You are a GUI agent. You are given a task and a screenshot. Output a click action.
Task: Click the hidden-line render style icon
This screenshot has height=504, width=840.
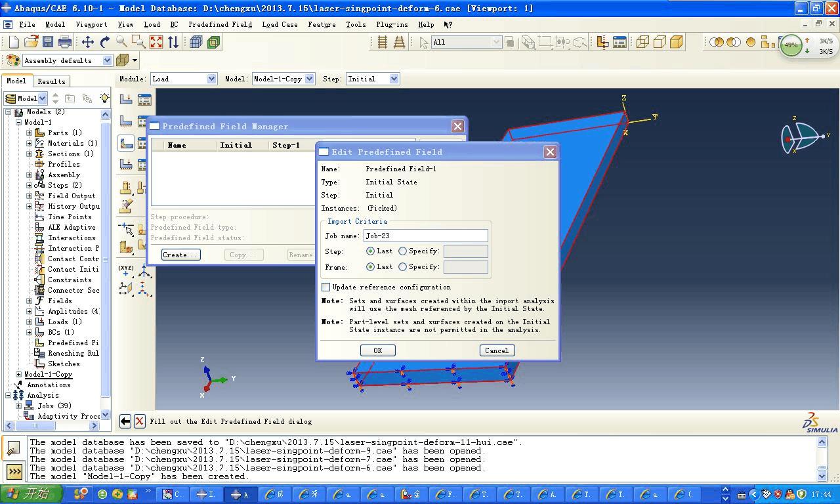tap(660, 42)
